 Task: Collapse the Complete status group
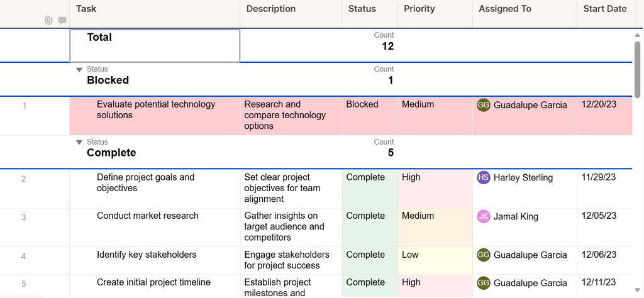[79, 142]
